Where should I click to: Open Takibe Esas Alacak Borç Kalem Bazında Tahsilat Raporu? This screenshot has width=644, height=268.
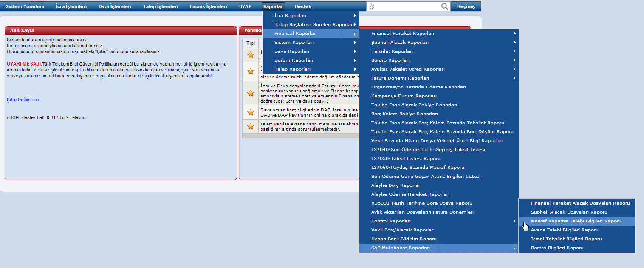pos(439,123)
